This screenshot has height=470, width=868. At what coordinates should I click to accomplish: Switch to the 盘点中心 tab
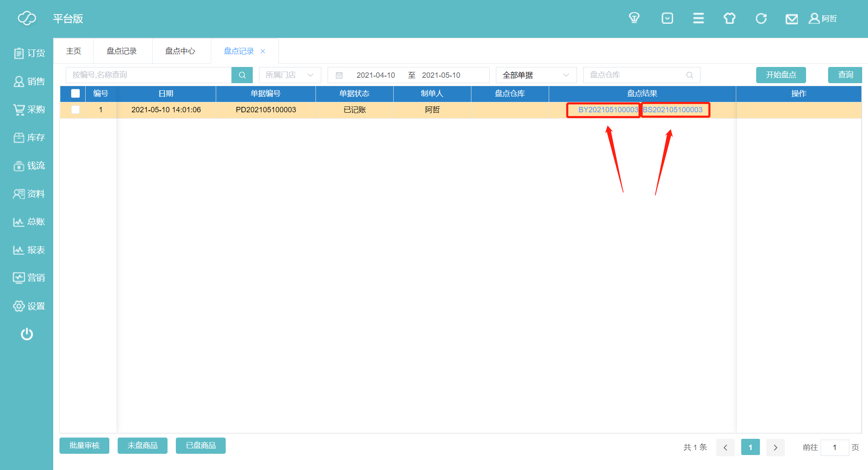point(180,51)
